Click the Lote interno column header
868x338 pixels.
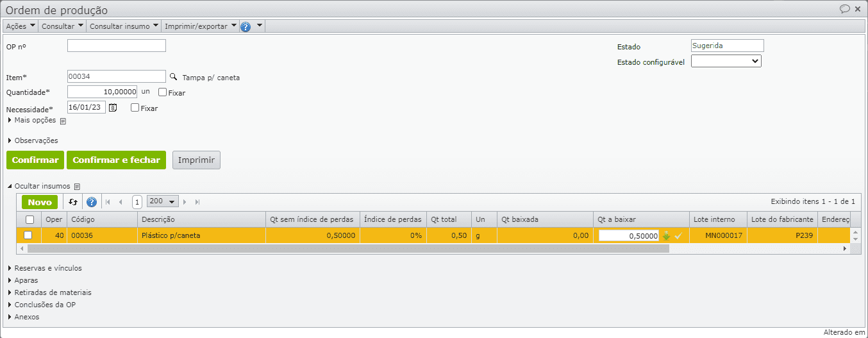pos(719,219)
